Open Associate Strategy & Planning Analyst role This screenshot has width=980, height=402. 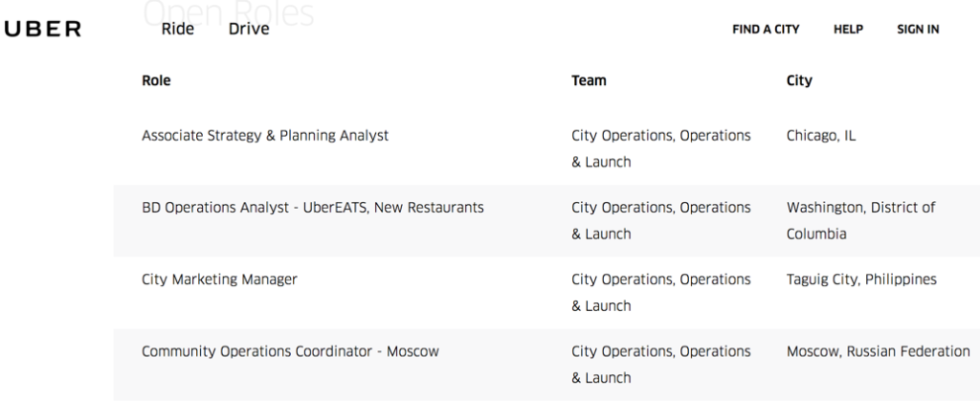pos(265,136)
